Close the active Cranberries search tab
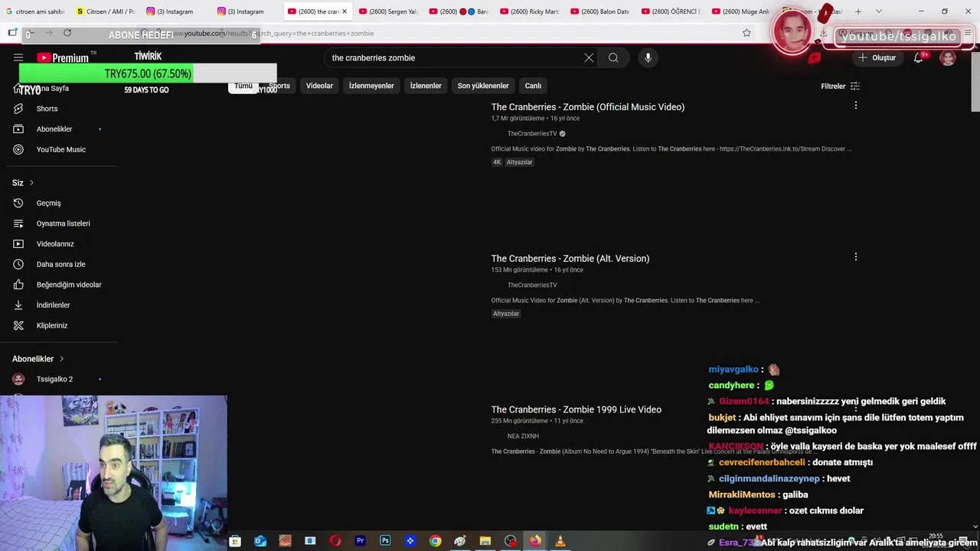The width and height of the screenshot is (980, 551). pos(344,11)
